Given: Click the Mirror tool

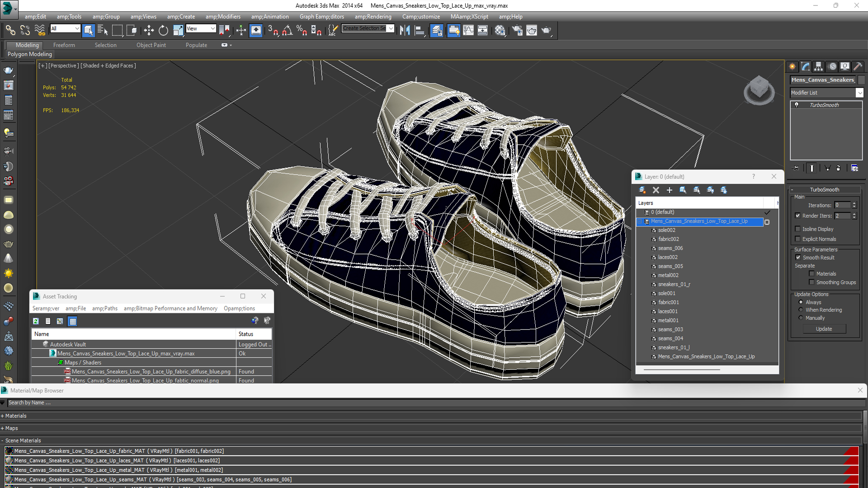Looking at the screenshot, I should pyautogui.click(x=405, y=30).
